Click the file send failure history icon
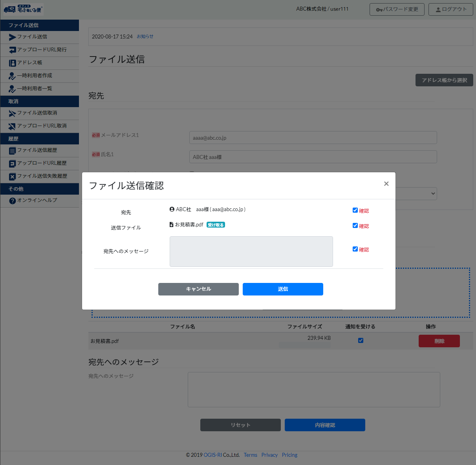Screen dimensions: 476x465 click(x=12, y=177)
